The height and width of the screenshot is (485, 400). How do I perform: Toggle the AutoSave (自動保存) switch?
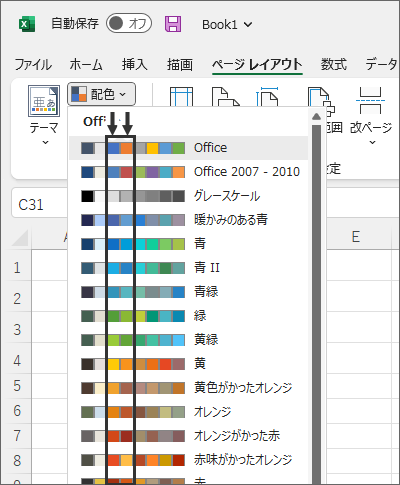click(x=129, y=24)
